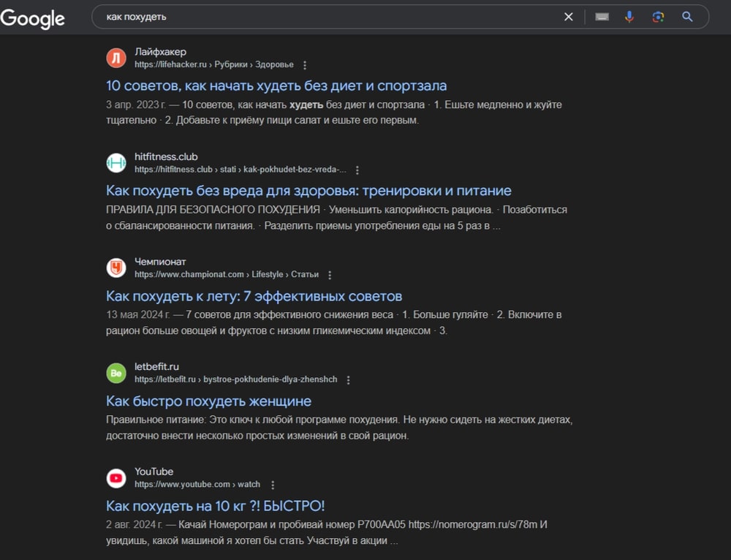Click the Лайфхакер site favicon
The height and width of the screenshot is (560, 731).
pyautogui.click(x=116, y=58)
